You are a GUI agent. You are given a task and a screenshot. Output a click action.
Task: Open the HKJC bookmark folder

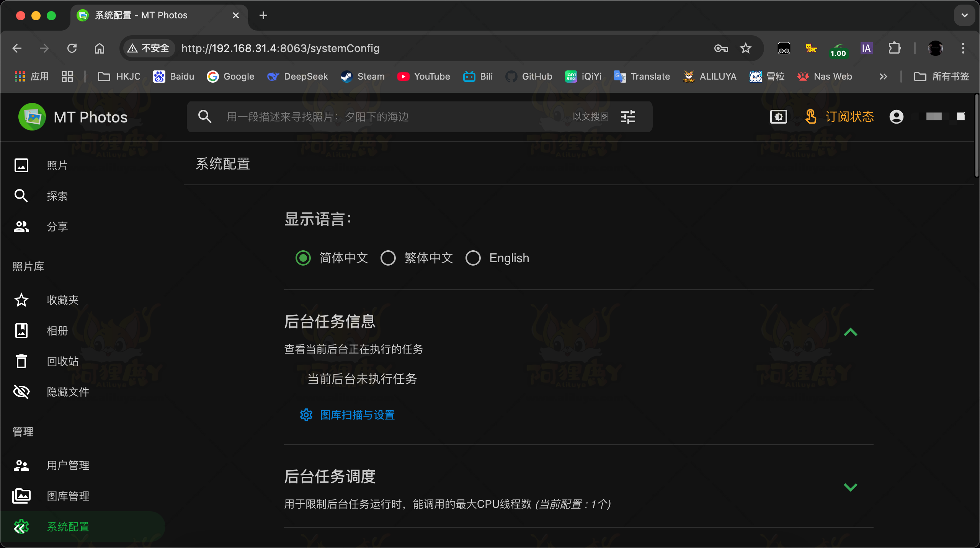click(x=119, y=77)
